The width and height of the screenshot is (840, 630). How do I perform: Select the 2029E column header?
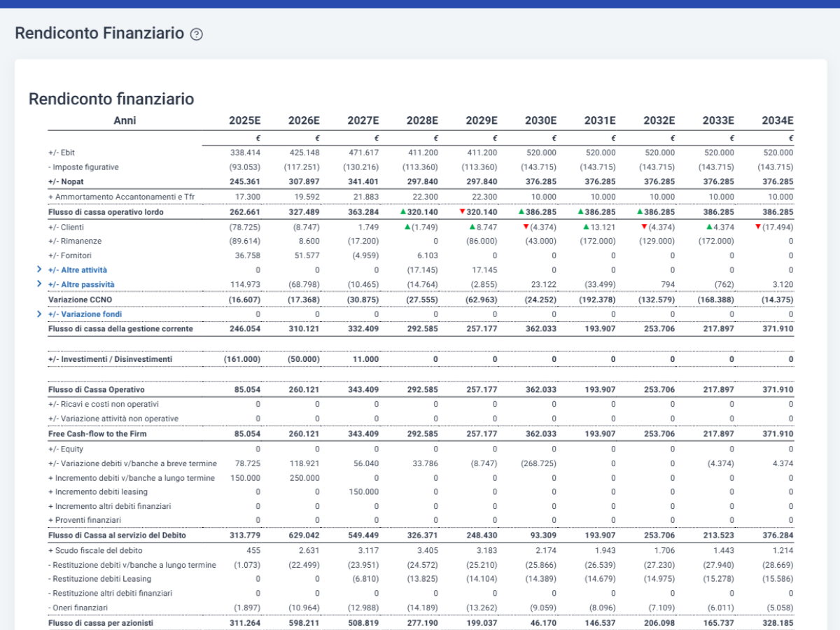tap(482, 120)
